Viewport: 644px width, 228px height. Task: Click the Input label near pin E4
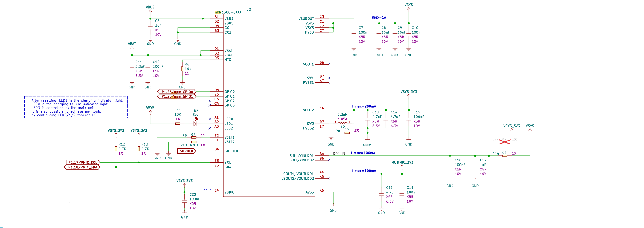[207, 190]
